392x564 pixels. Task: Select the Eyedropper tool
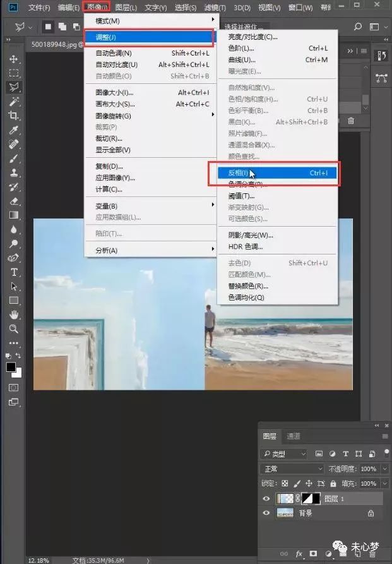point(14,130)
